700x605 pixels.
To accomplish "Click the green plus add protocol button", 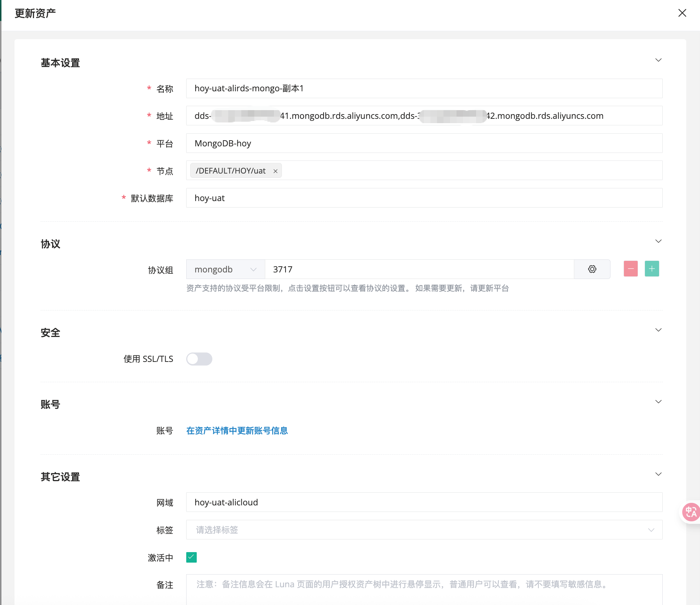I will (651, 269).
